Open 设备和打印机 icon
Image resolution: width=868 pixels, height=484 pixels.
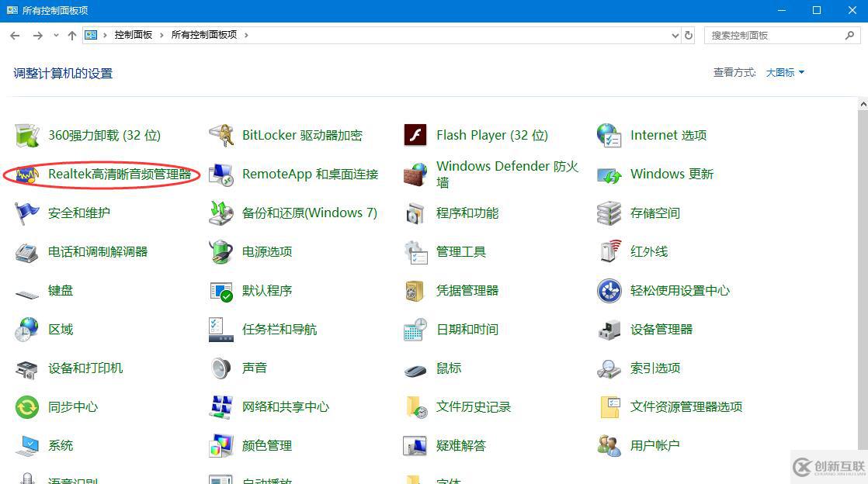click(26, 369)
